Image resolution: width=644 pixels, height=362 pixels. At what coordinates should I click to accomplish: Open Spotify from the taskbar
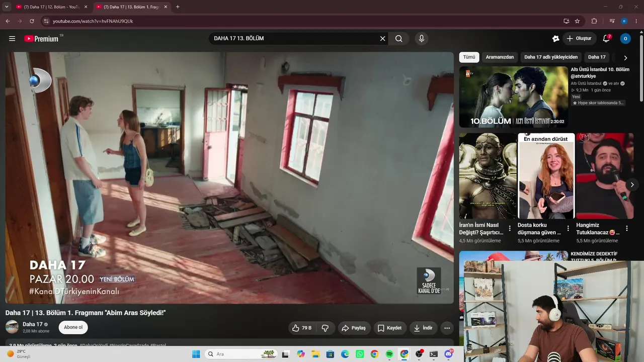[x=389, y=354]
